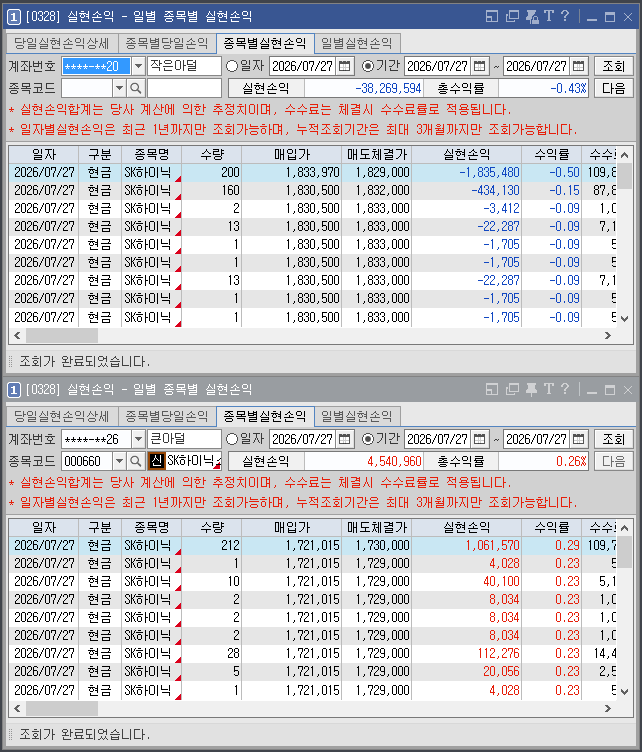Expand account number dropdown showing ****-**26
Viewport: 642px width, 752px height.
(138, 439)
